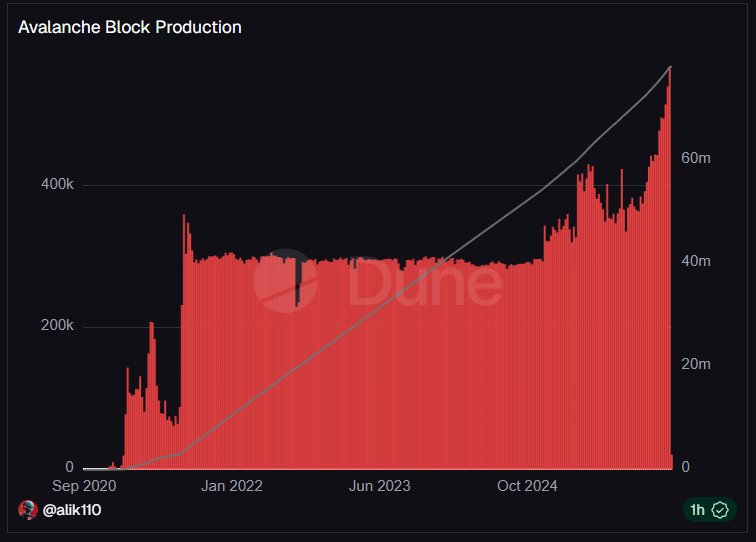Click the topmost end of the gray cumulative line
This screenshot has height=542, width=756.
[x=670, y=67]
